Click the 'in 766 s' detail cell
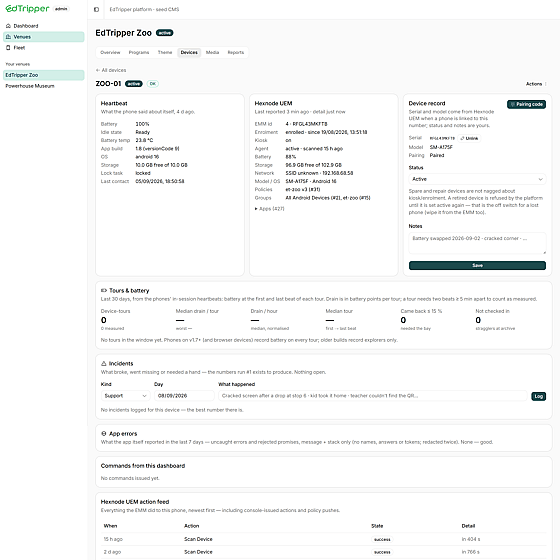This screenshot has width=560, height=560. (471, 552)
